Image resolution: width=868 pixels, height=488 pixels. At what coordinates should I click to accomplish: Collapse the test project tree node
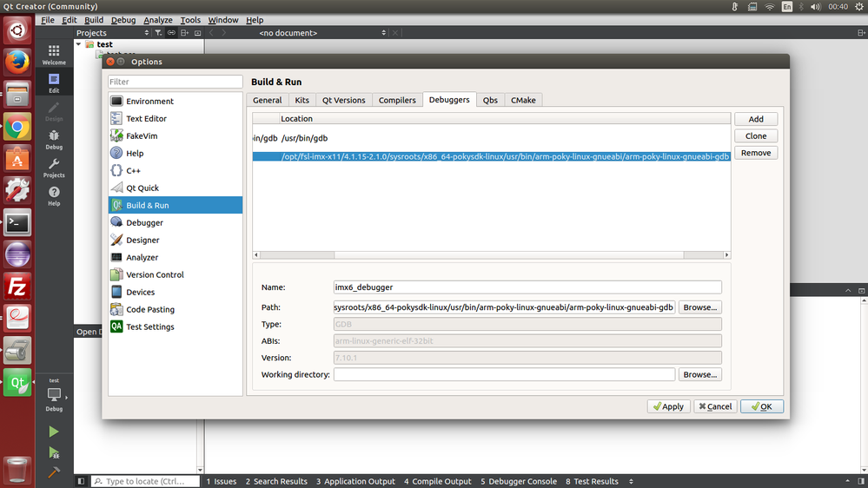pos(78,44)
